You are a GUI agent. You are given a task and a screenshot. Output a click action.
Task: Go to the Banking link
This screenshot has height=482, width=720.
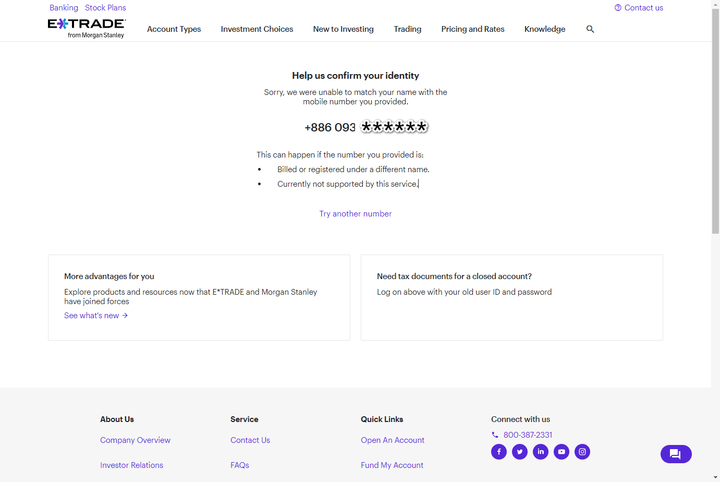click(x=64, y=8)
